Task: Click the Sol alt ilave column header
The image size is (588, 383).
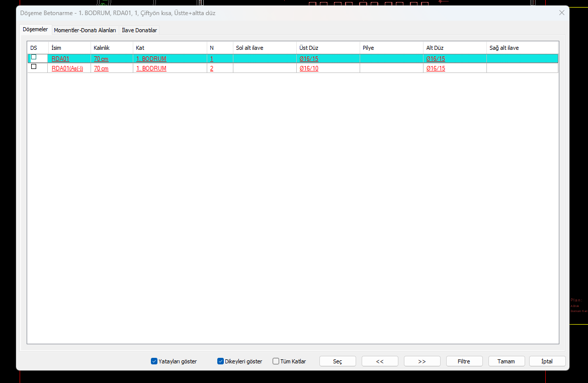Action: coord(265,48)
